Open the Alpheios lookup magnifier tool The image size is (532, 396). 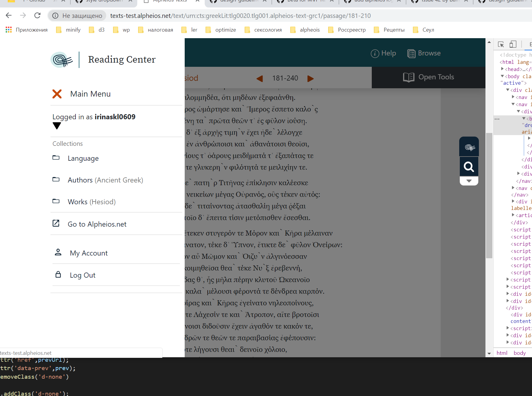pyautogui.click(x=469, y=166)
